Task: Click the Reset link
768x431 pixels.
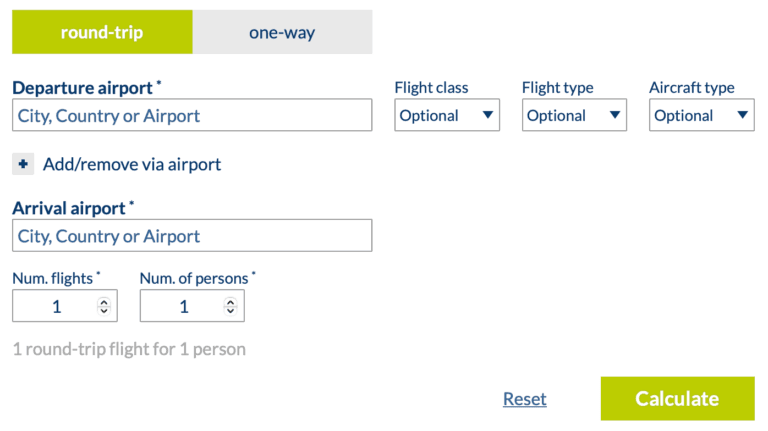Action: 524,399
